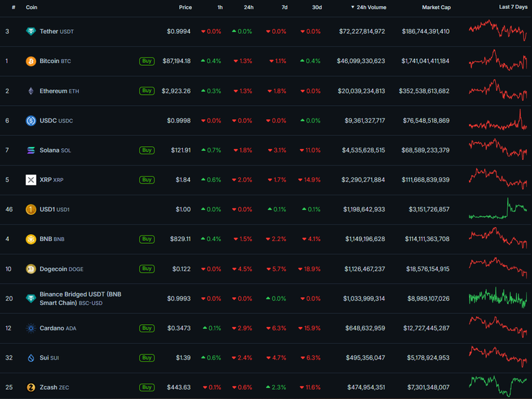Click Dogecoin 30d change 18.9%
The image size is (532, 399).
[310, 269]
